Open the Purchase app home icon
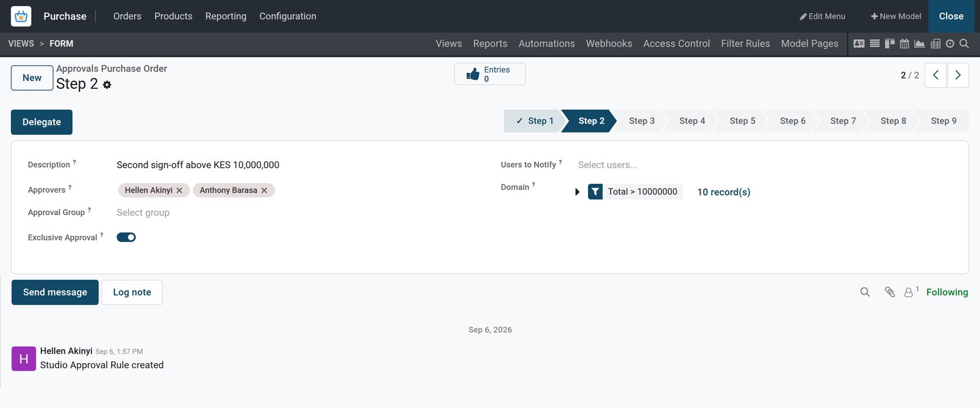 (x=21, y=17)
